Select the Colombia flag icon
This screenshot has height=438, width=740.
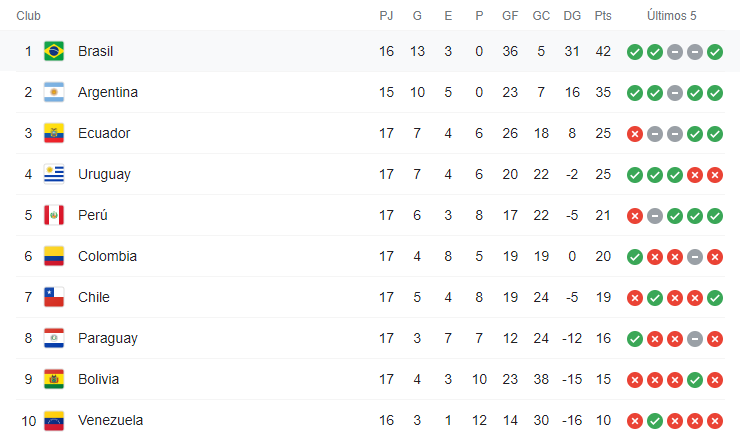(54, 256)
